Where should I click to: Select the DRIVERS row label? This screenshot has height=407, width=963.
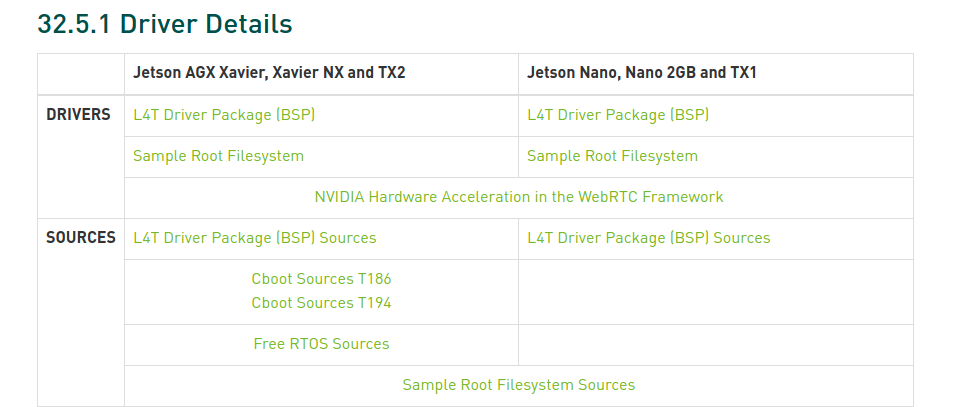point(79,115)
